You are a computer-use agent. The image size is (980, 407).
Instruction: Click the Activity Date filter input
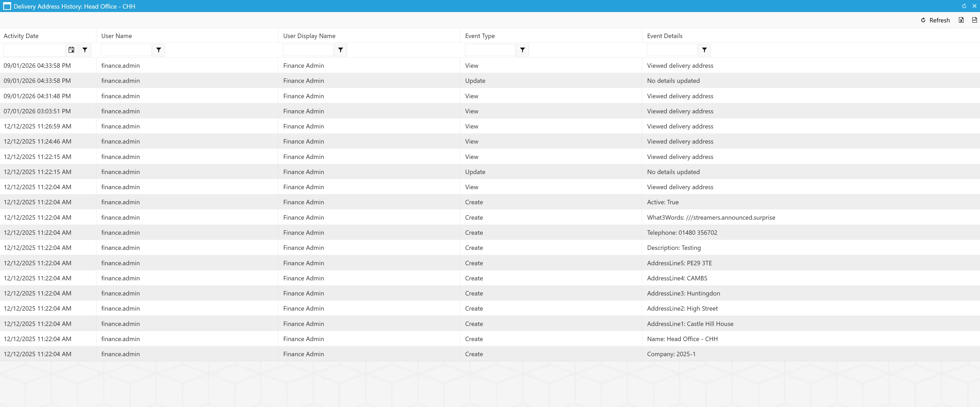click(x=34, y=50)
